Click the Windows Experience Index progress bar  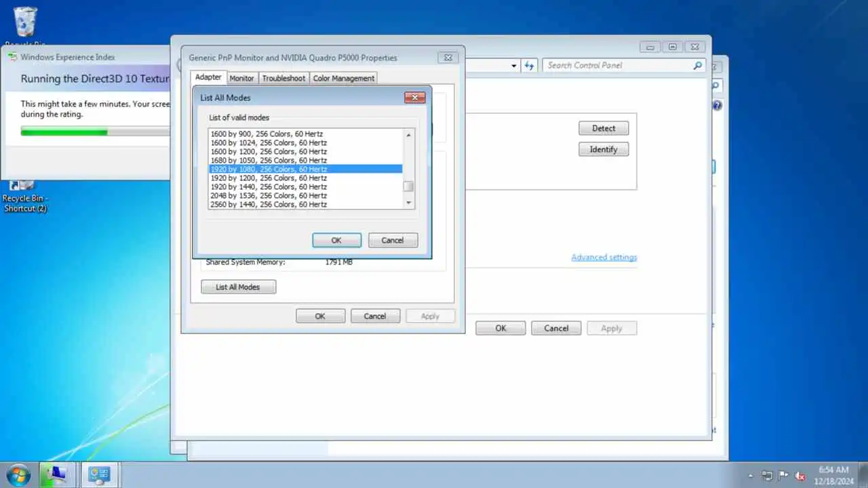pos(95,131)
